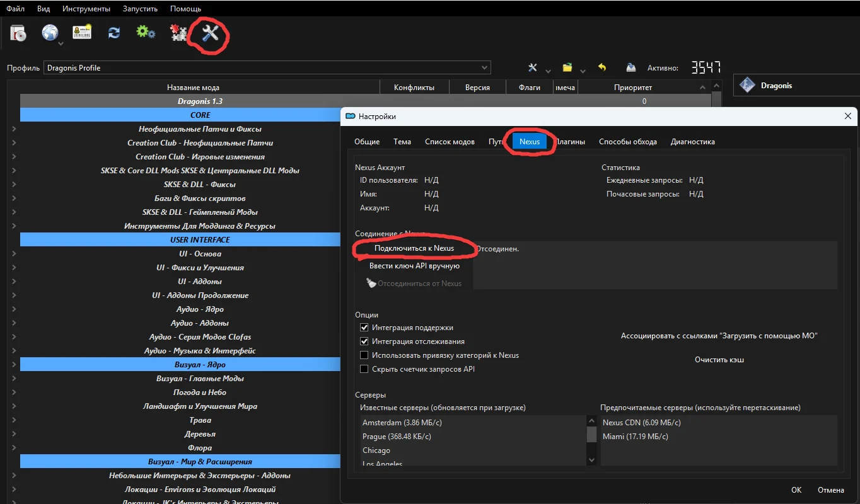Open the executables green gears icon
The width and height of the screenshot is (860, 504).
[x=146, y=32]
